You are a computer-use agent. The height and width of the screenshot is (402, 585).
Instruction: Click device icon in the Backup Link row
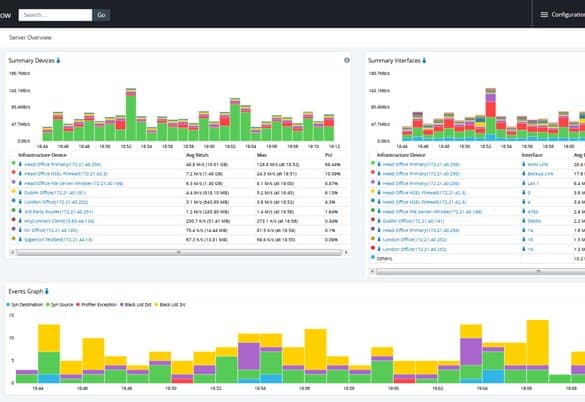tap(379, 174)
